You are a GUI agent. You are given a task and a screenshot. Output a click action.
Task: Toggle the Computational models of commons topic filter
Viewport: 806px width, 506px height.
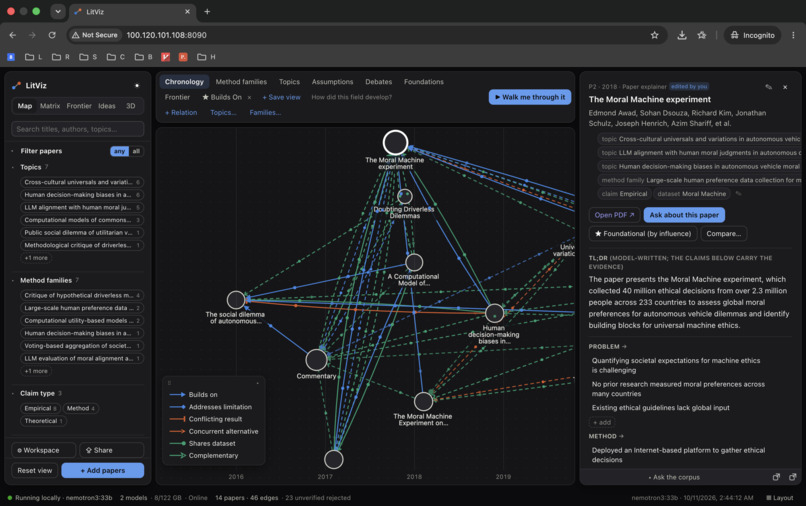pyautogui.click(x=82, y=220)
